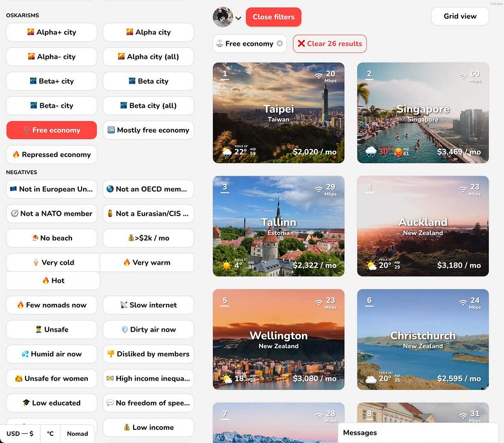Click the wifi icon on Taipei card

pyautogui.click(x=319, y=76)
